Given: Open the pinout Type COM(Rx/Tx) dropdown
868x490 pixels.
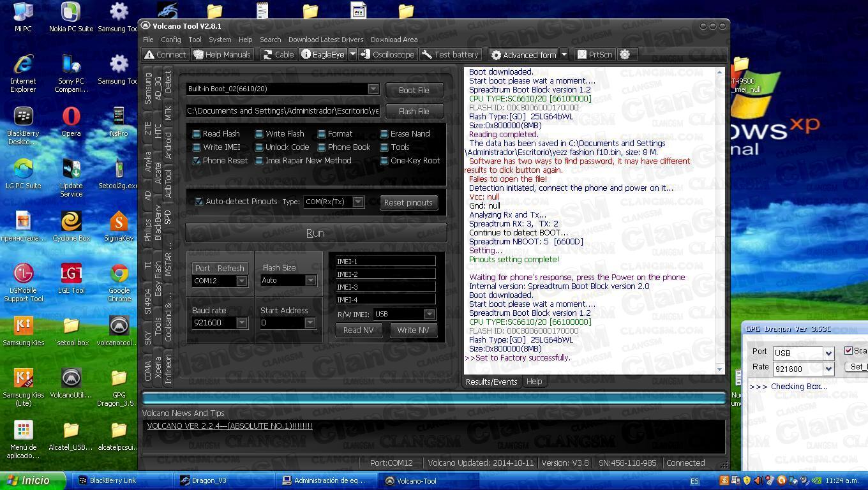Looking at the screenshot, I should (x=358, y=202).
